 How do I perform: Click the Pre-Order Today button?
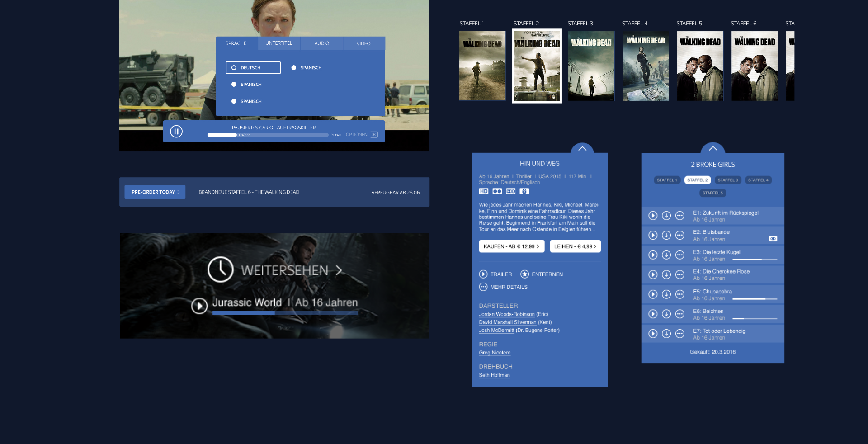155,192
